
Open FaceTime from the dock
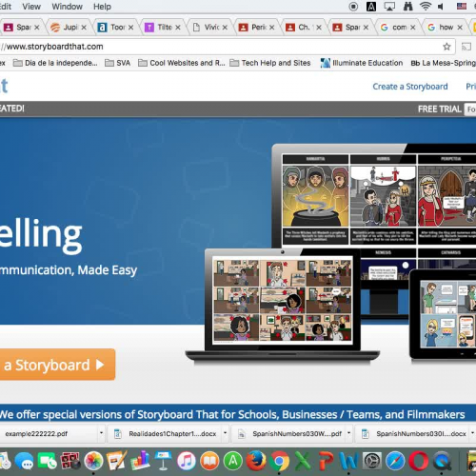[48, 461]
